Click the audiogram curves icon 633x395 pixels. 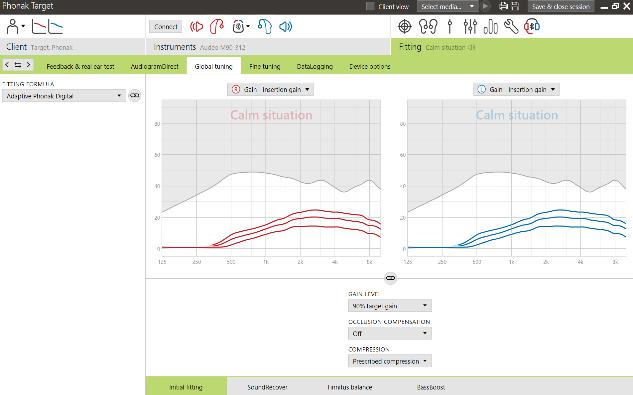pos(48,27)
